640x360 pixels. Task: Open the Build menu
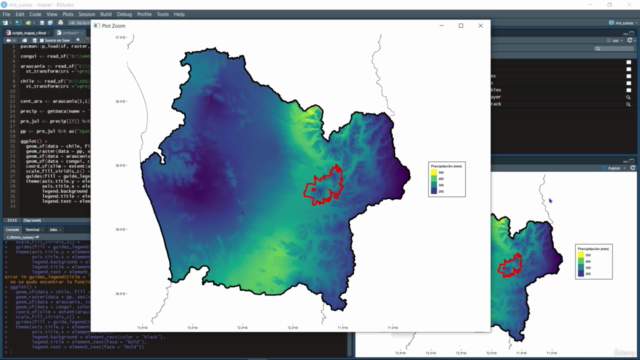pyautogui.click(x=106, y=14)
